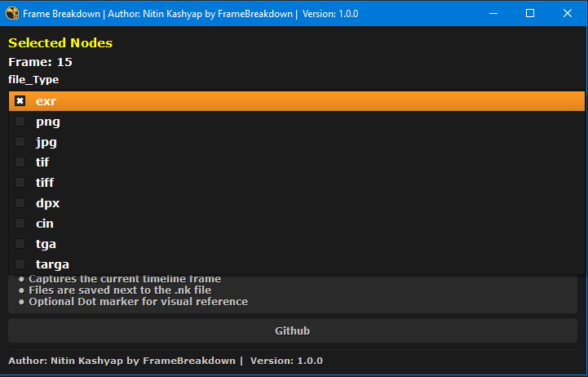Click the Frame: 15 label
This screenshot has width=588, height=377.
click(41, 62)
